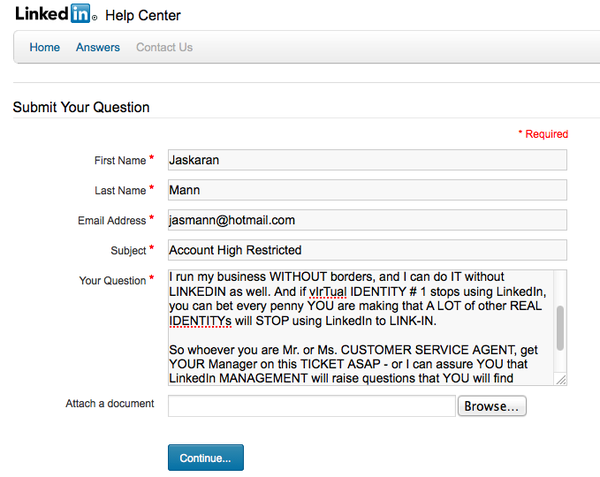
Task: Select the Contact Us tab
Action: pyautogui.click(x=165, y=47)
